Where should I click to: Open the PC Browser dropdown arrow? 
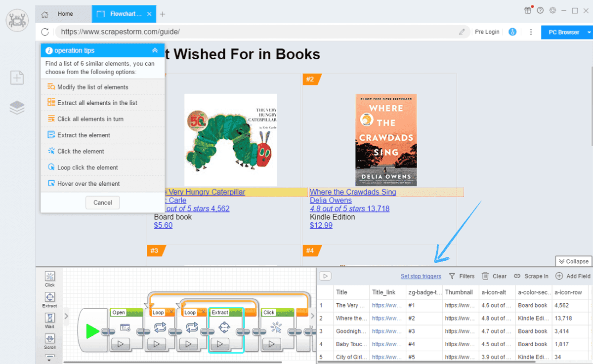589,32
